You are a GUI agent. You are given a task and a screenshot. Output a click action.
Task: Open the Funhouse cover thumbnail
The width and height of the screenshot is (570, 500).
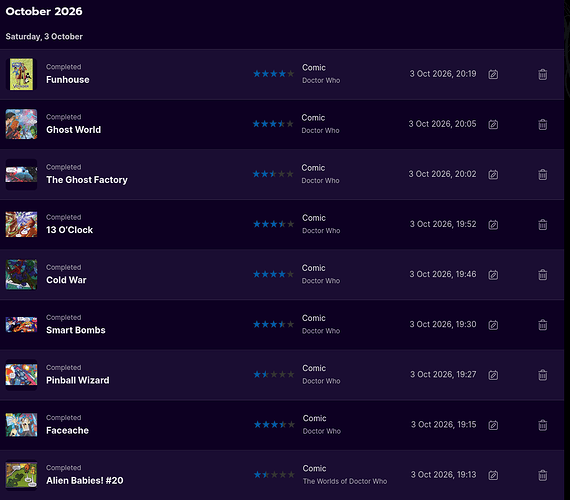[x=21, y=74]
